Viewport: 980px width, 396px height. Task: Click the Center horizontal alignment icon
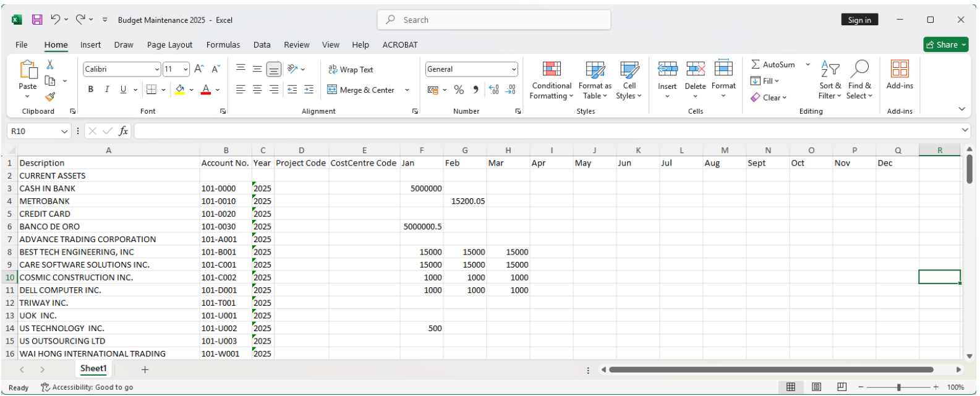[x=257, y=90]
